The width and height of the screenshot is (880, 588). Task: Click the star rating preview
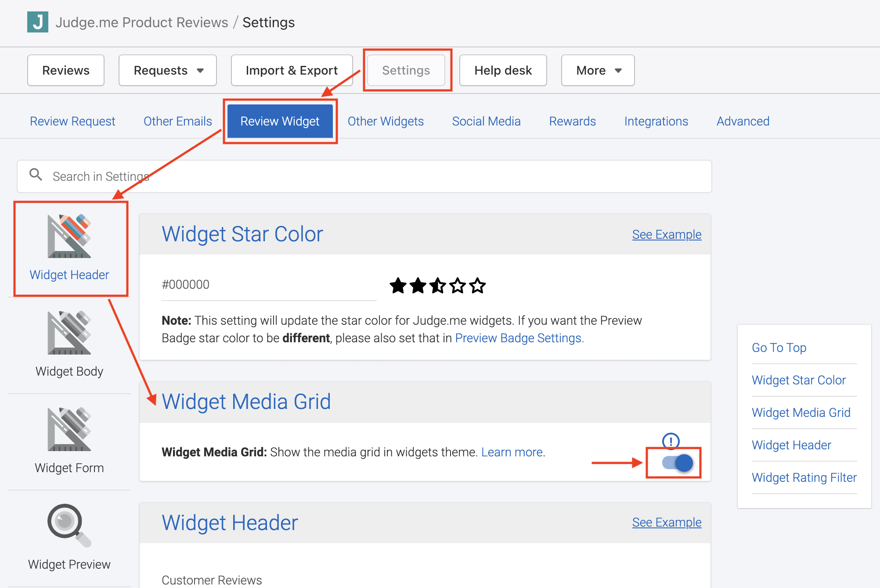tap(437, 286)
